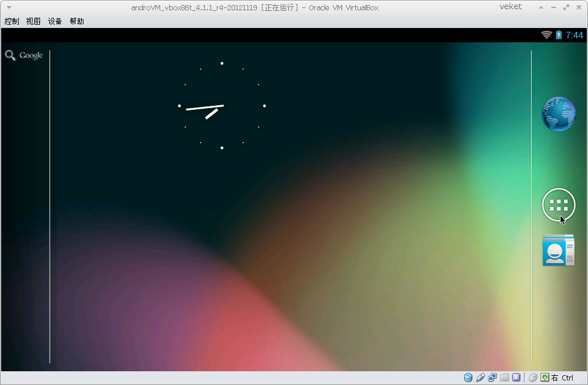Click the video capture/CPU chip indicator
Screen dimensions: 588x385
pos(517,378)
